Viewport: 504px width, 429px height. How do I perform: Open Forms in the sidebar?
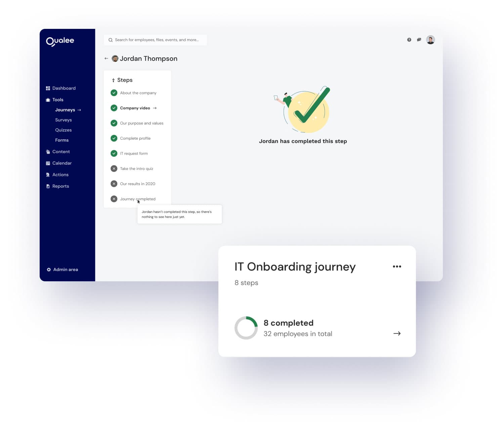pos(62,140)
